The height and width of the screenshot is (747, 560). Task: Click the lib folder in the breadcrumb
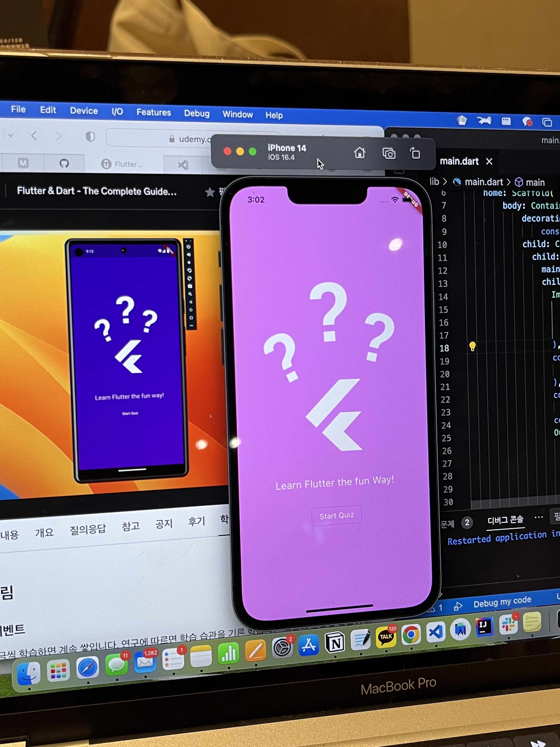click(x=434, y=182)
